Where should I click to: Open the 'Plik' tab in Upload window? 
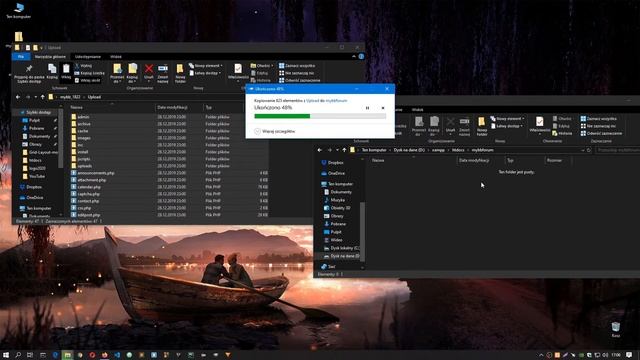[21, 57]
